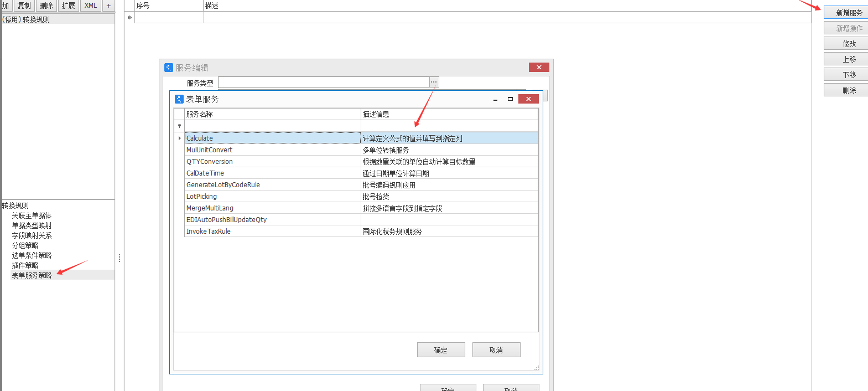Viewport: 868px width, 391px height.
Task: Click the XML toolbar button
Action: (x=91, y=6)
